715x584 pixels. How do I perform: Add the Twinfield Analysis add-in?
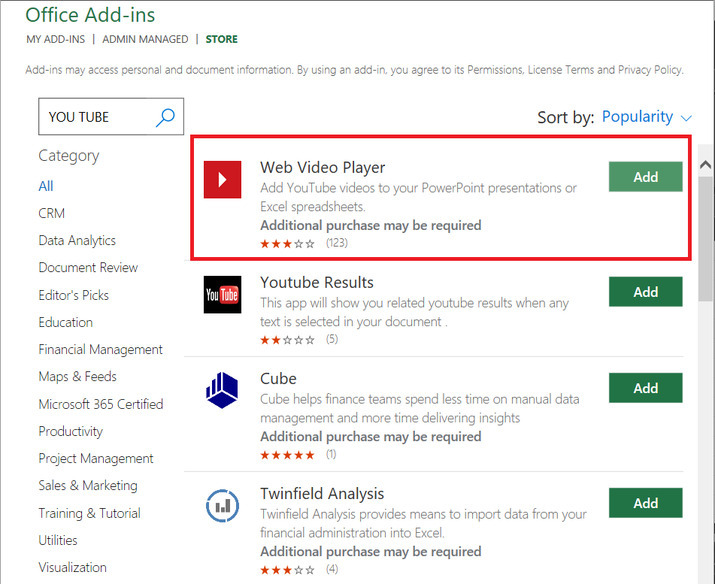[645, 503]
